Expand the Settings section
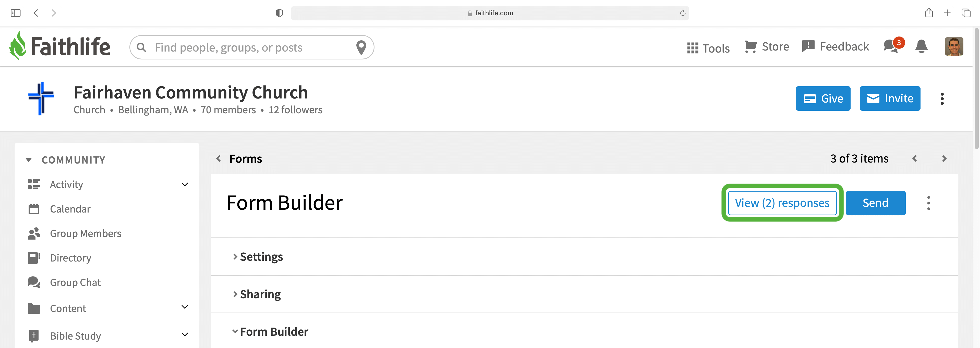The height and width of the screenshot is (348, 980). tap(258, 257)
